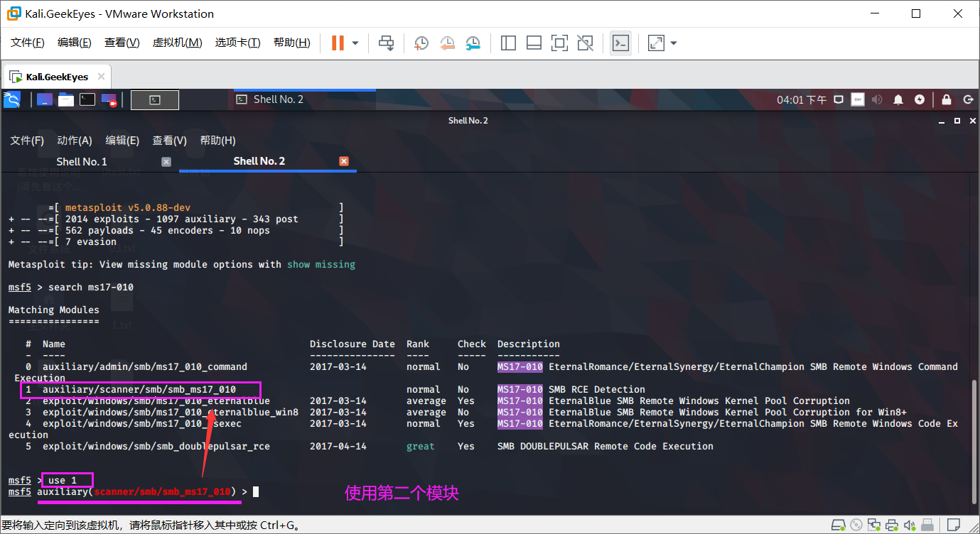Click the stretch guest display icon
Image resolution: width=980 pixels, height=534 pixels.
[656, 43]
